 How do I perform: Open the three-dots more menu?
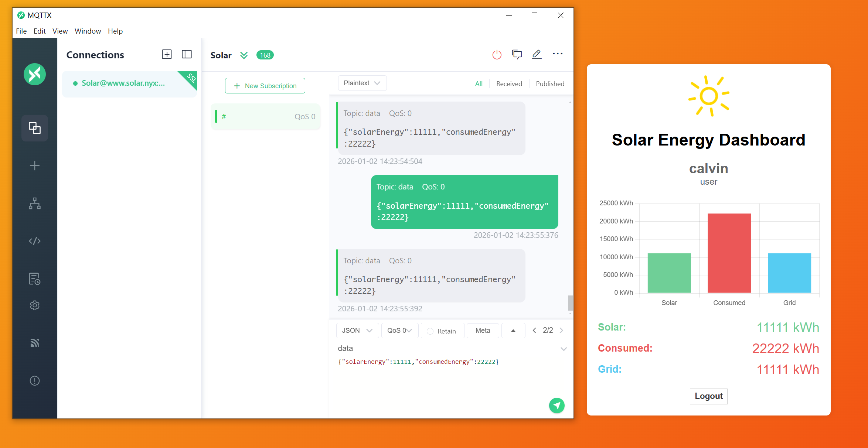pos(557,54)
